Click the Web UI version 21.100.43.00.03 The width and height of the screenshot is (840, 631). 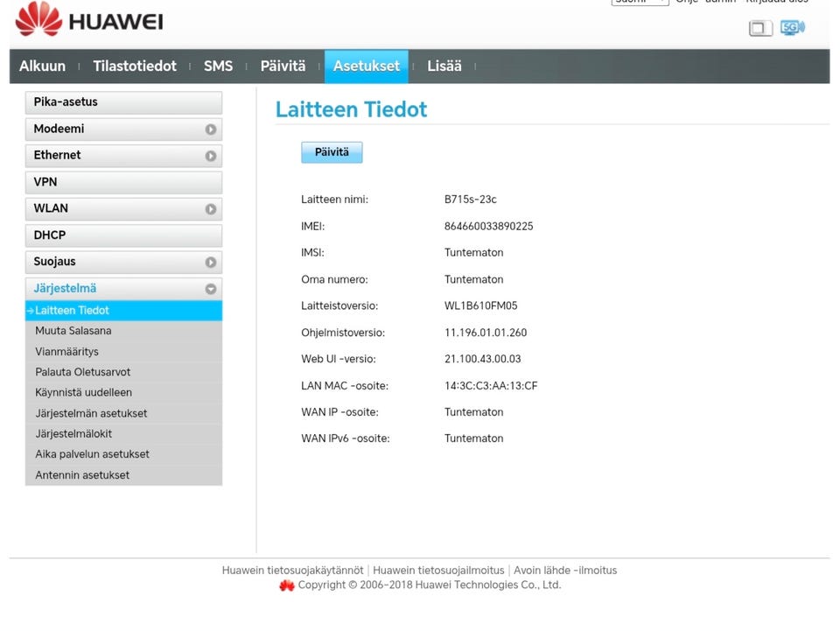(x=482, y=359)
